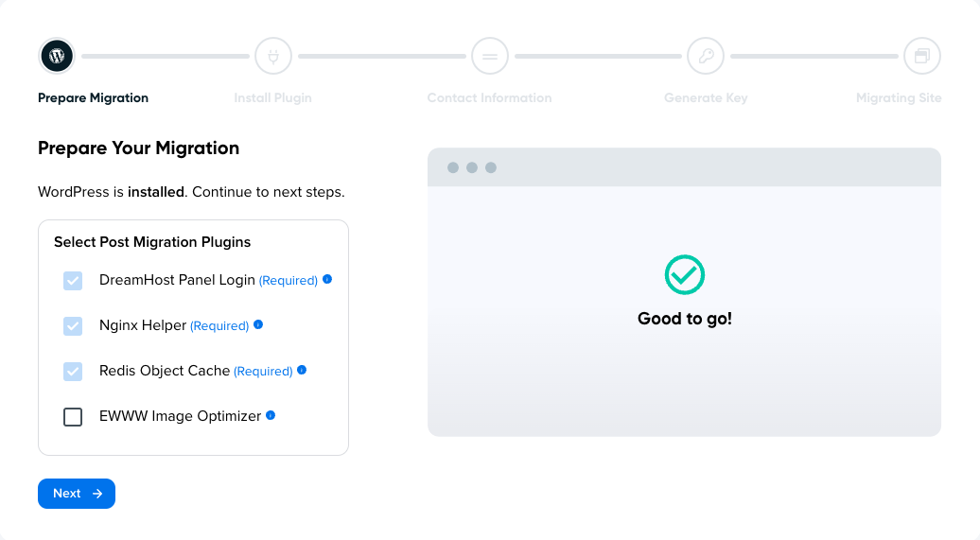
Task: Click Required next to Nginx Helper
Action: pos(219,326)
